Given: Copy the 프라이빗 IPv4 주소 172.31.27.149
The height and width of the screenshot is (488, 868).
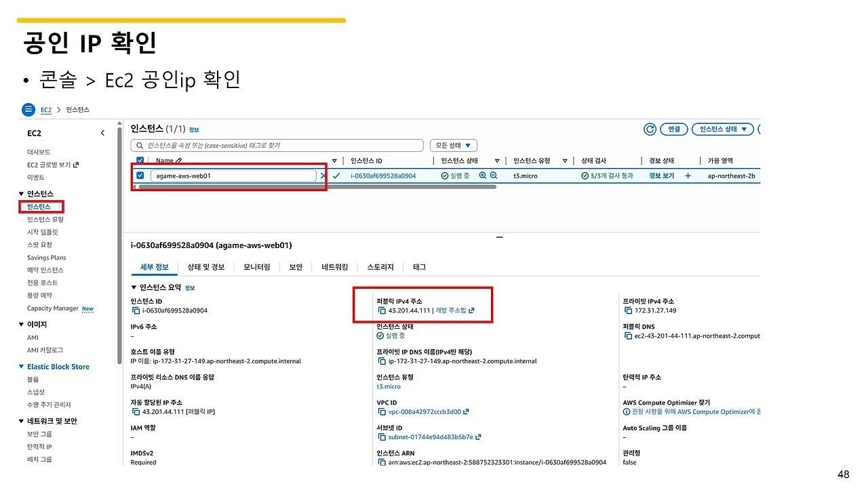Looking at the screenshot, I should (x=627, y=310).
